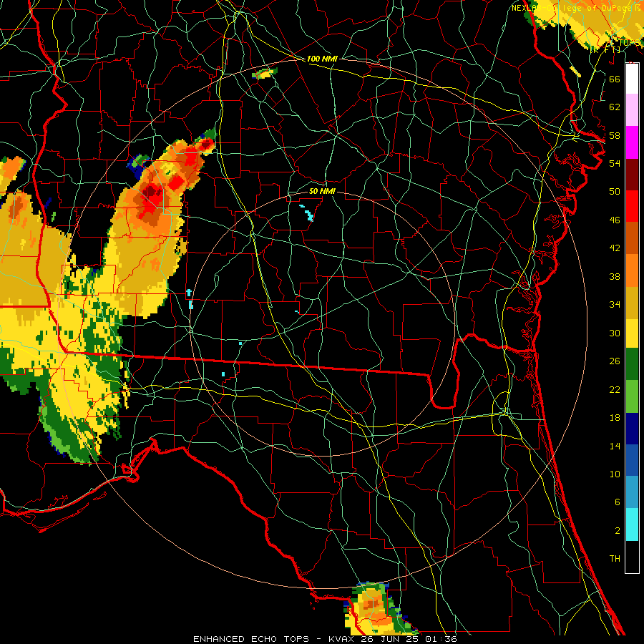644x644 pixels.
Task: Click the "50 NMI" range ring label
Action: coord(322,191)
